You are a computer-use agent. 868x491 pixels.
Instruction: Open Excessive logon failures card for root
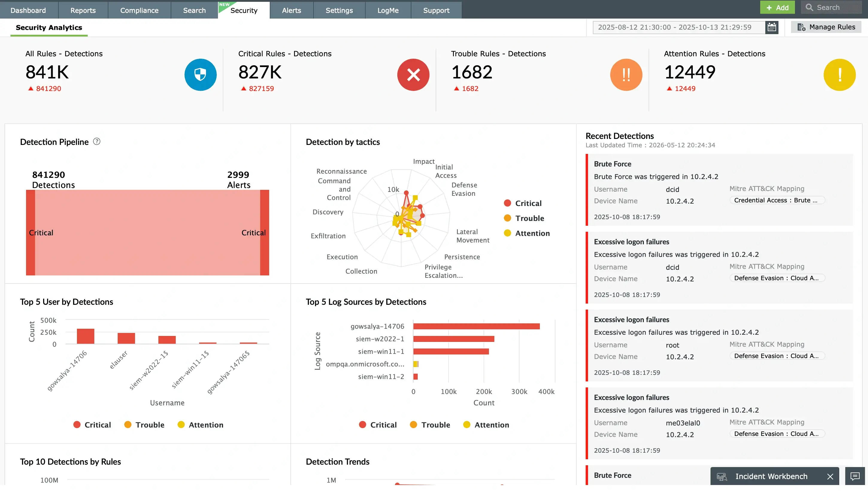tap(719, 346)
